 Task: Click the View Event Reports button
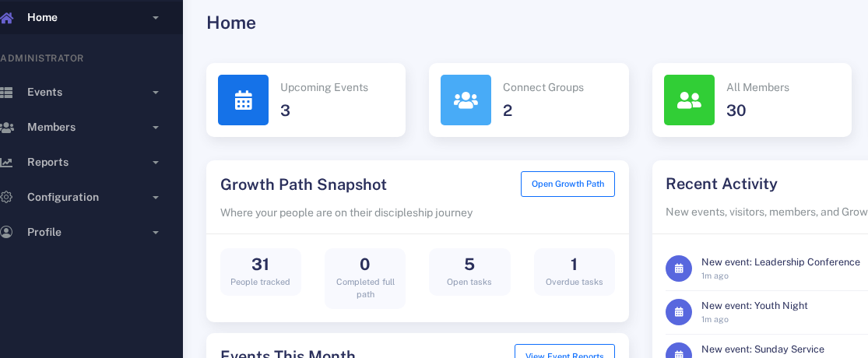click(564, 351)
